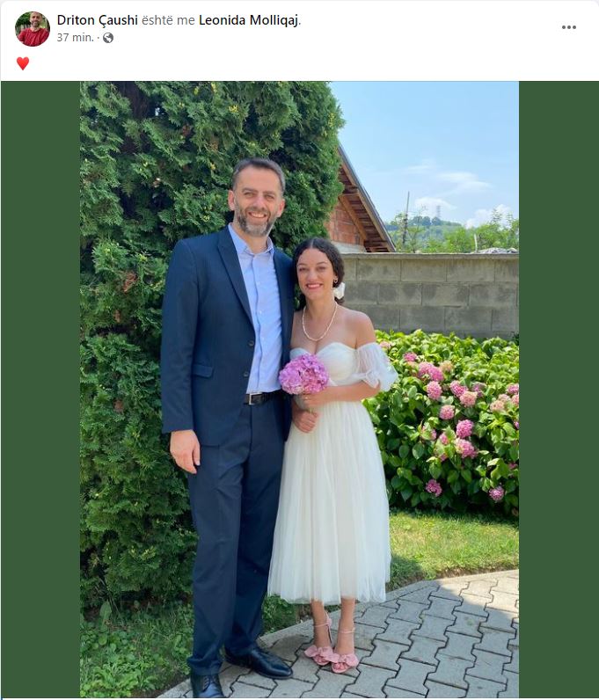The image size is (599, 700).
Task: Open the wedding photo in full view
Action: [x=299, y=390]
